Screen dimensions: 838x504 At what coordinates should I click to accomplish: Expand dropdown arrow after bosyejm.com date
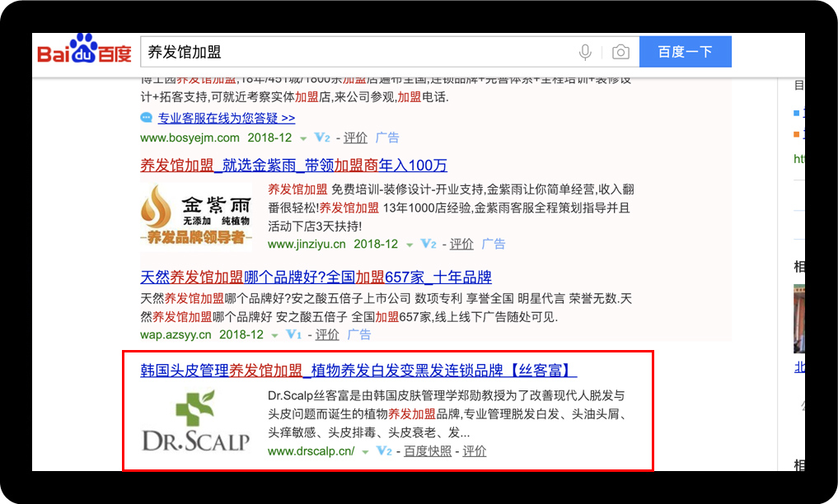[303, 138]
